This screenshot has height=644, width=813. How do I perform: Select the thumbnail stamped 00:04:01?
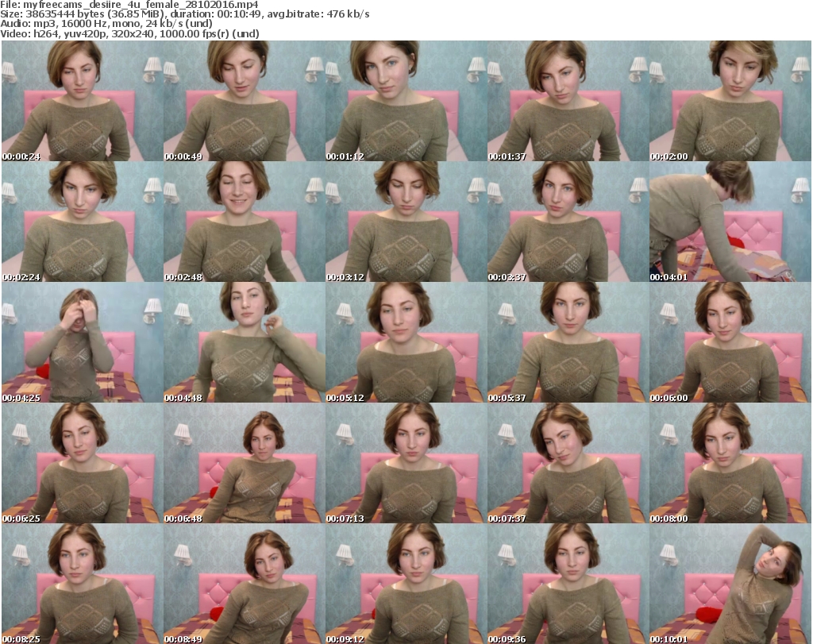click(730, 222)
